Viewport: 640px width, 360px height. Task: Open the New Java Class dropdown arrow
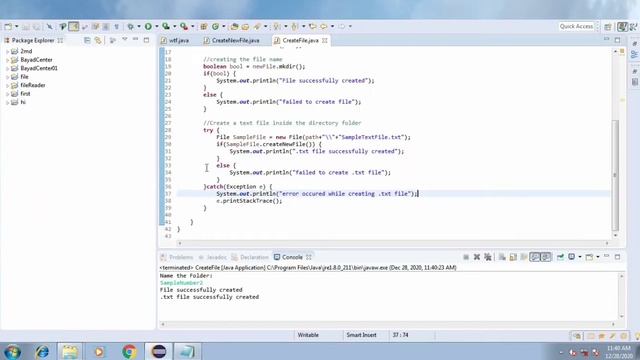[224, 27]
